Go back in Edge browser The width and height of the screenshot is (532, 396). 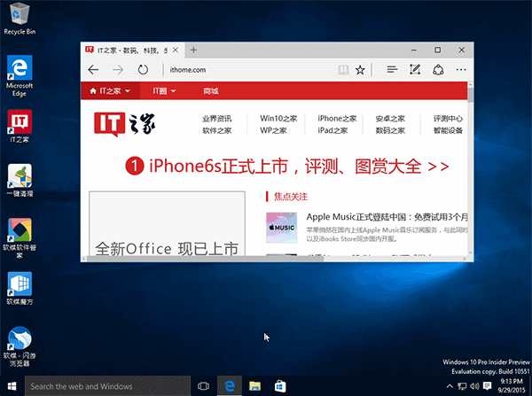pos(93,70)
